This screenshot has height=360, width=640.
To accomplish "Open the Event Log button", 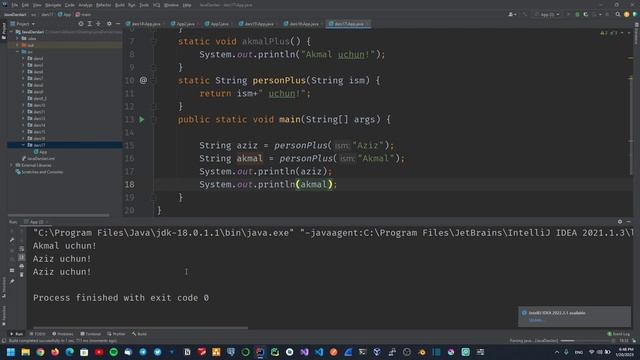I will [619, 334].
